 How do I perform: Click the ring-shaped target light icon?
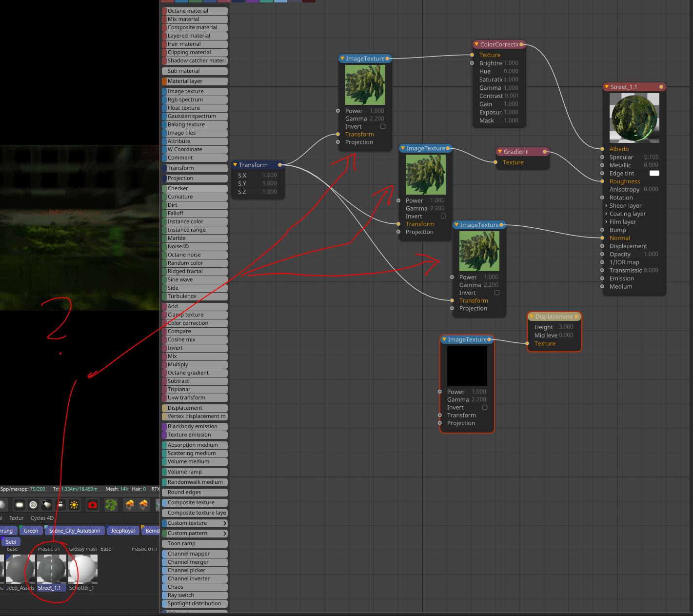click(33, 505)
